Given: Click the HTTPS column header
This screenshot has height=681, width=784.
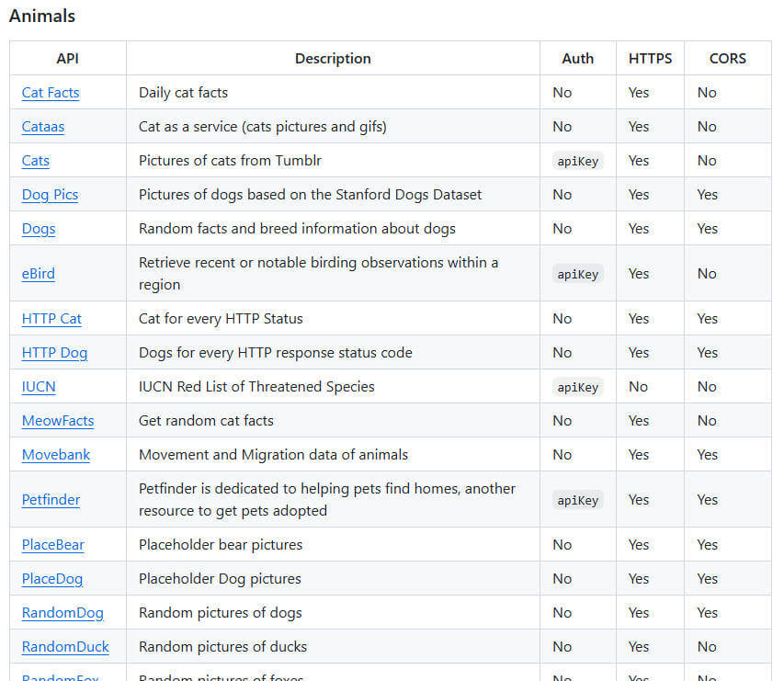Looking at the screenshot, I should [x=650, y=59].
